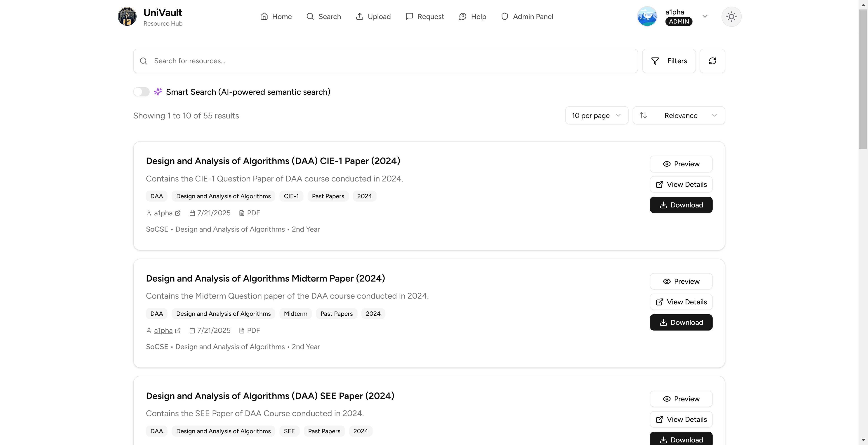Click the search magnifier inside the search bar
The image size is (868, 445).
(x=143, y=61)
